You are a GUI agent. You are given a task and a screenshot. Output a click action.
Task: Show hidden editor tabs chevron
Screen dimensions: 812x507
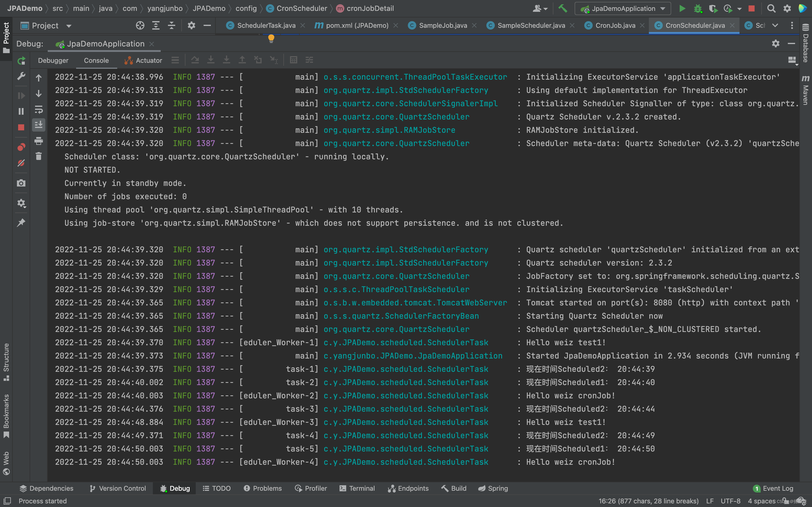(775, 25)
